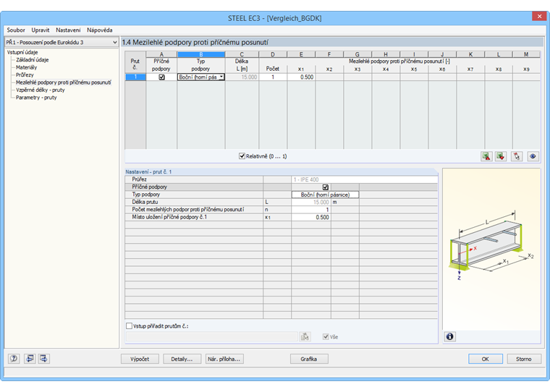Click Typ podpory value Boční (horní pásnice)
The width and height of the screenshot is (550, 392).
click(x=325, y=195)
